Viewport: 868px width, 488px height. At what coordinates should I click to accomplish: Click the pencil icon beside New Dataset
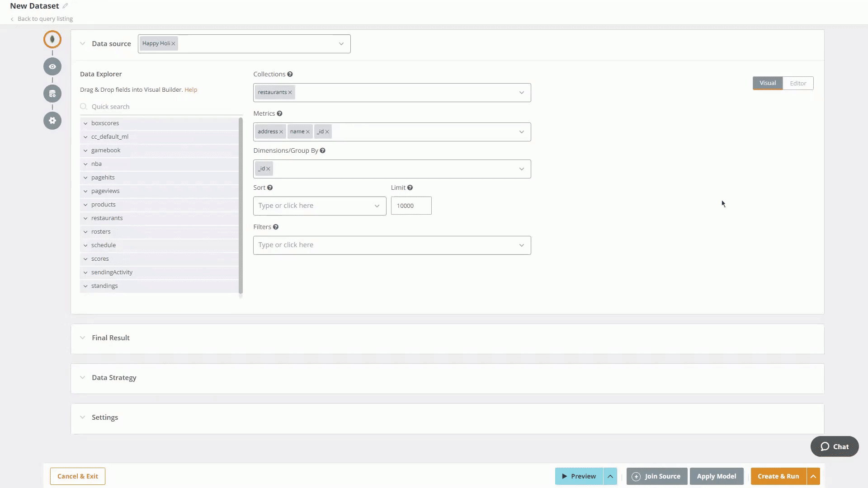65,6
